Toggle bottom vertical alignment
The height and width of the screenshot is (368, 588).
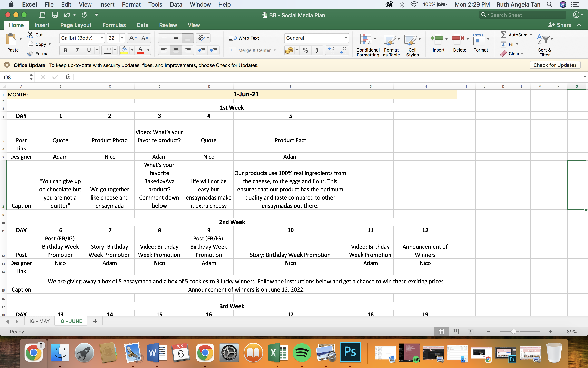pos(188,38)
